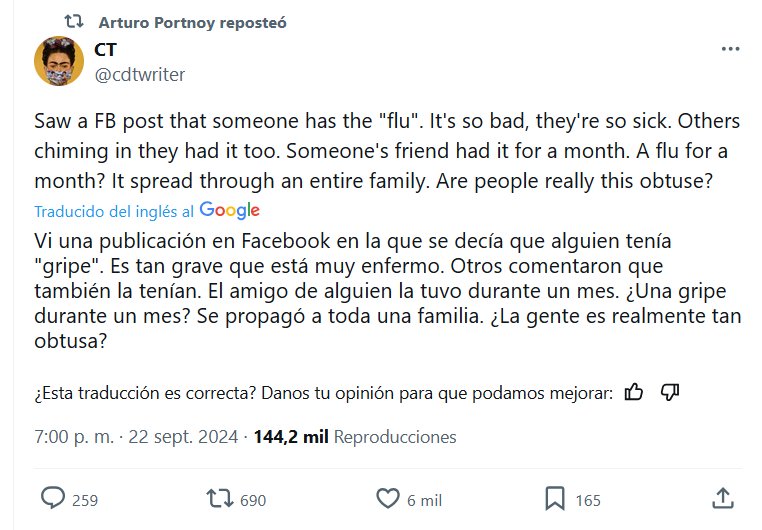Click the repost icon beside Arturo Portnoy
The image size is (762, 530).
(x=72, y=22)
